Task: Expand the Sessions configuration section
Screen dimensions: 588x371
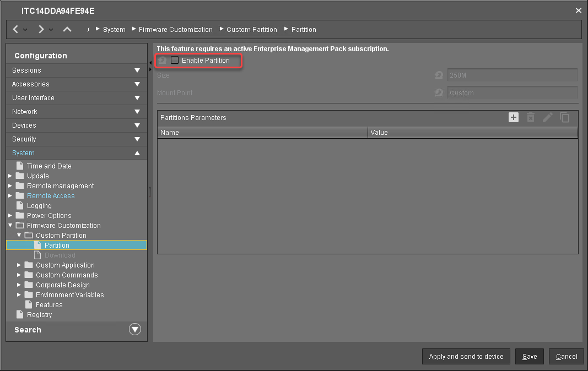Action: pyautogui.click(x=137, y=70)
